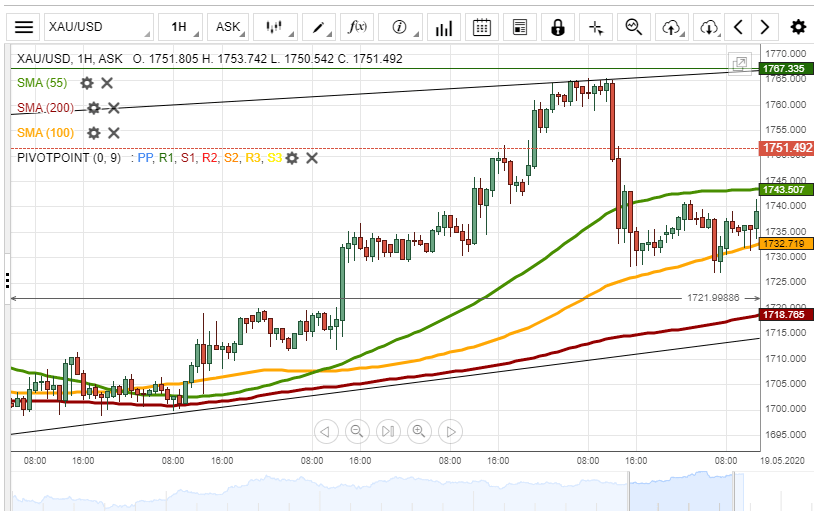
Task: Remove the PIVOTPOINT indicator
Action: pos(312,158)
